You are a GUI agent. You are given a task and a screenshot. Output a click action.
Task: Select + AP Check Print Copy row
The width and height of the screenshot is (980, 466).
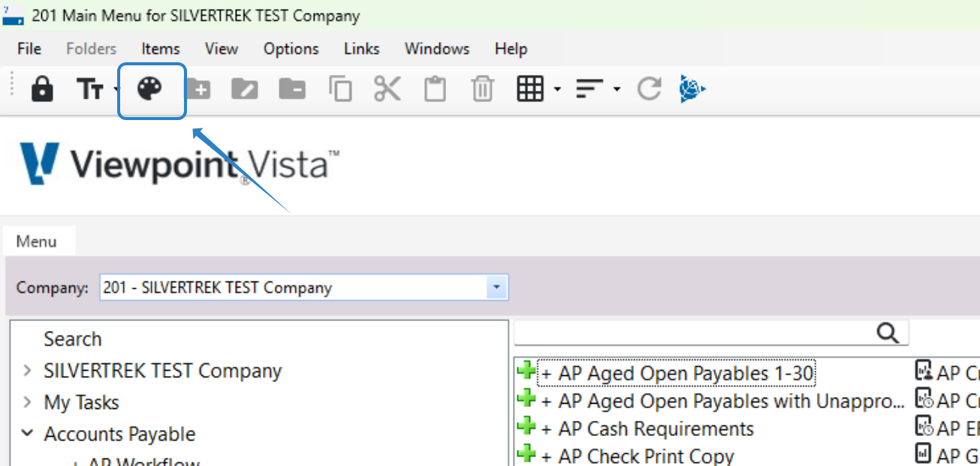(637, 455)
